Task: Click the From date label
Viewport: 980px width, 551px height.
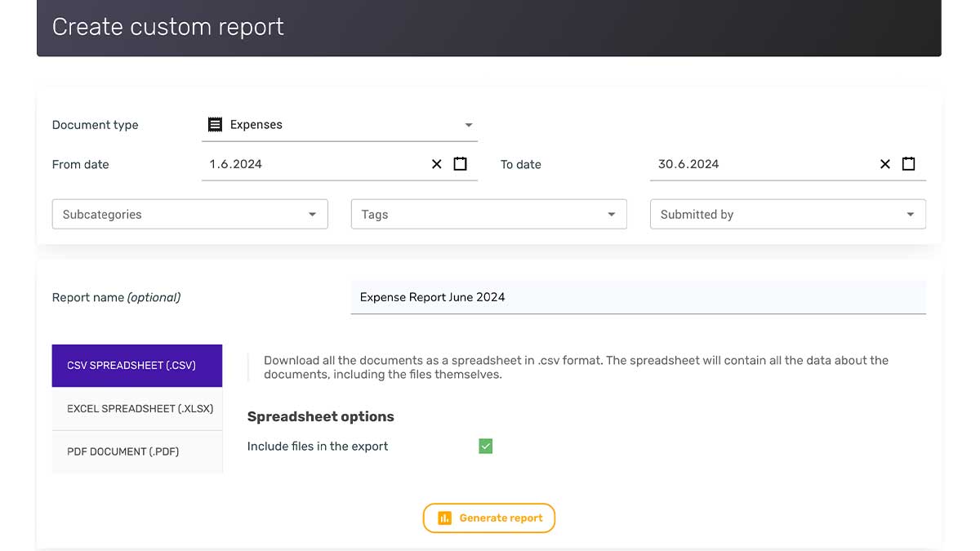Action: (81, 164)
